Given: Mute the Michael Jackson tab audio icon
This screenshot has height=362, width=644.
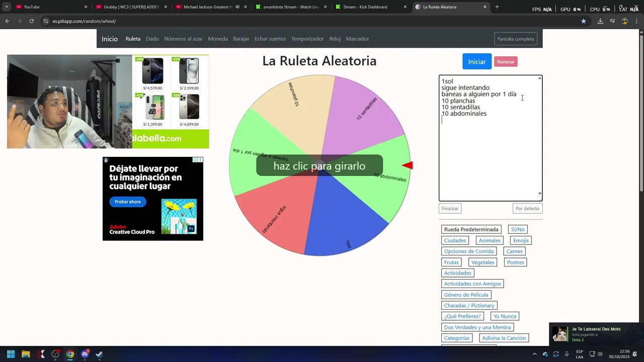Looking at the screenshot, I should point(237,7).
